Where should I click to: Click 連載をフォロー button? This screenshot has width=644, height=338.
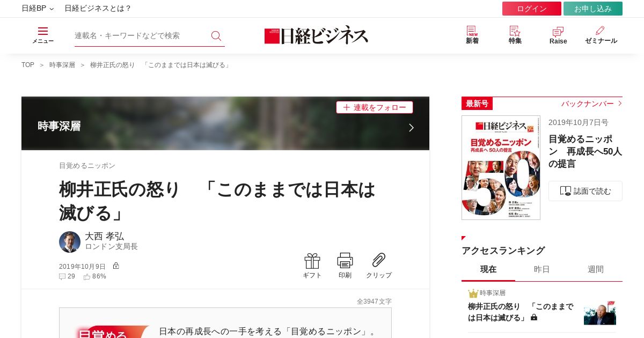pos(375,107)
